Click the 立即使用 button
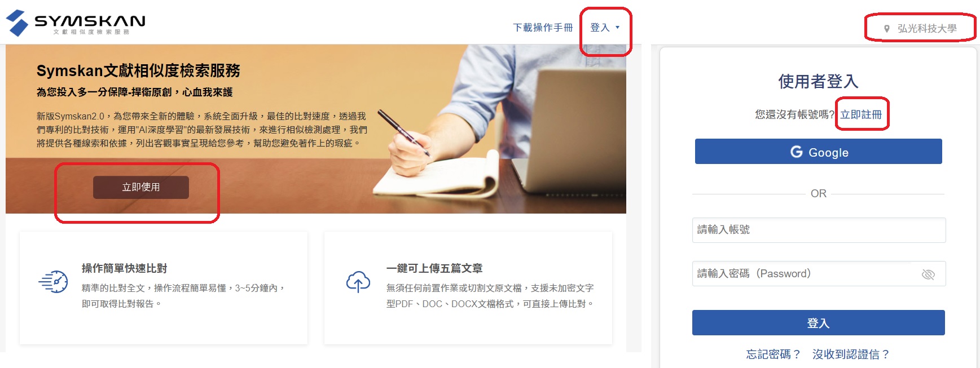Image resolution: width=980 pixels, height=368 pixels. click(x=141, y=187)
